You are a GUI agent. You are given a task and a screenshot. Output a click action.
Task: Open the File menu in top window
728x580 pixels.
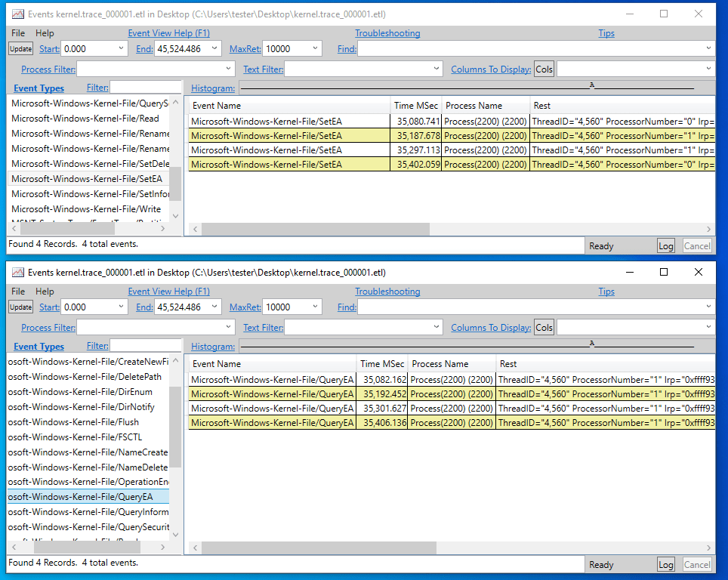click(18, 33)
